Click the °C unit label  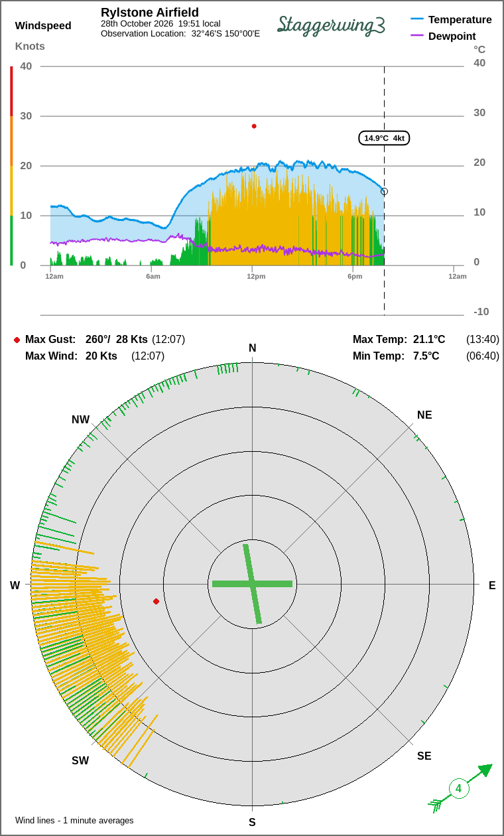tap(479, 50)
